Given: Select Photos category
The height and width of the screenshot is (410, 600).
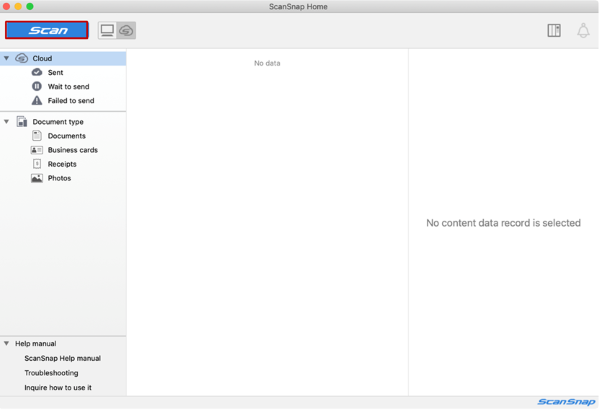Looking at the screenshot, I should click(59, 178).
